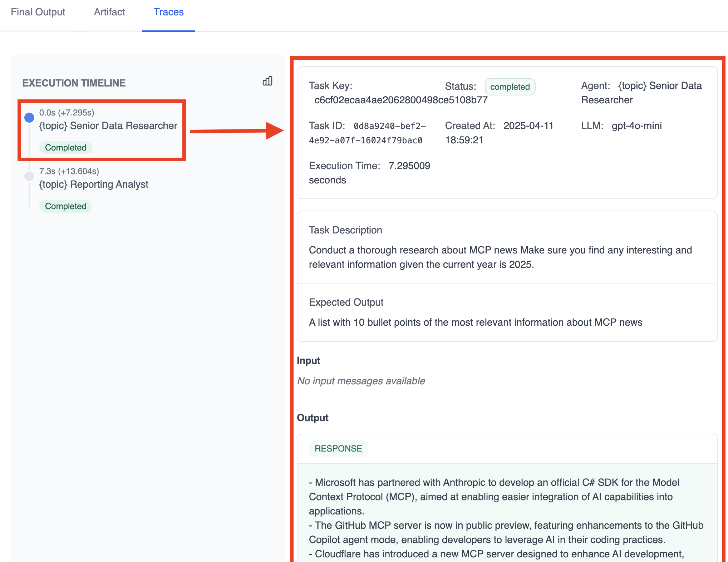
Task: Collapse the Input section
Action: coord(308,360)
